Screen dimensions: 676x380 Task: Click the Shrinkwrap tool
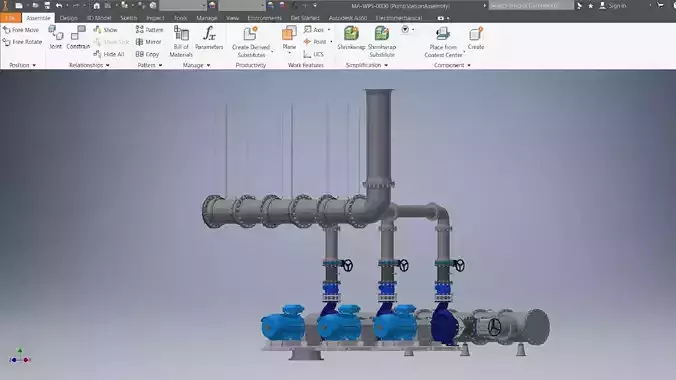[351, 38]
